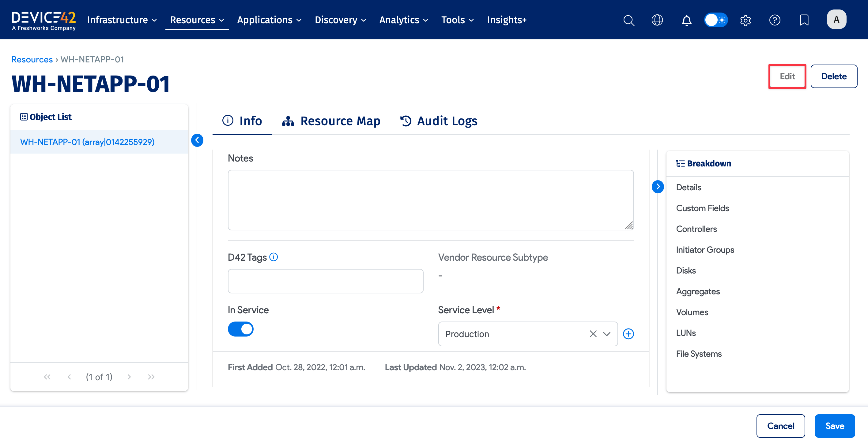Open the settings gear icon

(x=745, y=20)
